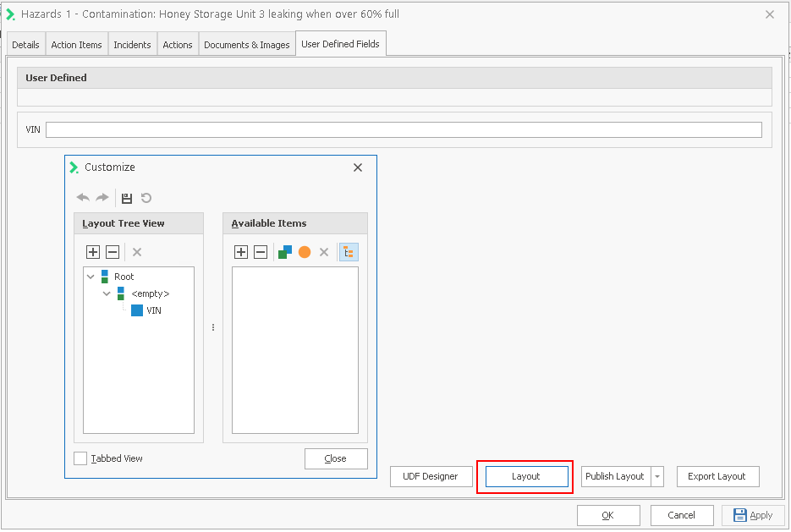Screen dimensions: 791x532
Task: Click the save layout icon in Customize toolbar
Action: pyautogui.click(x=127, y=198)
